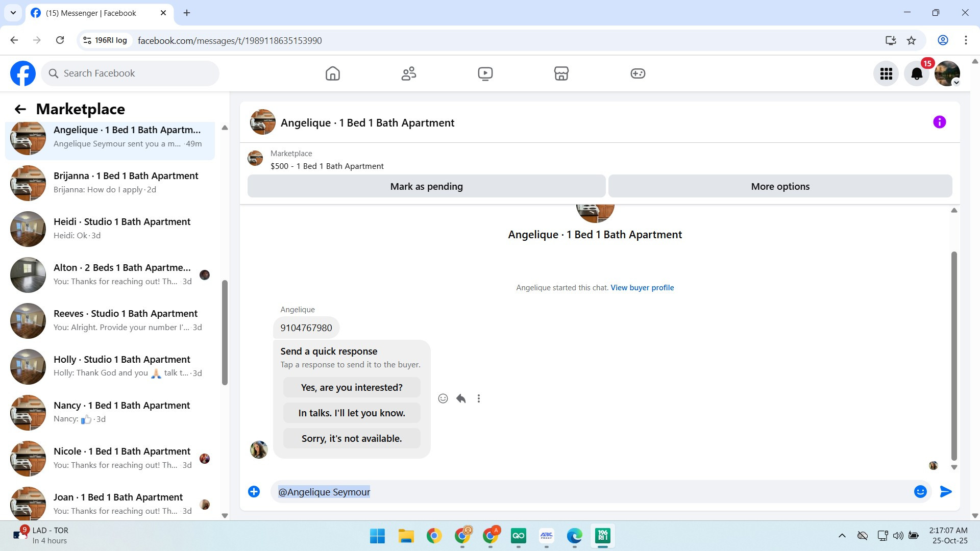This screenshot has width=980, height=551.
Task: Click Angelique's avatar beside the quick response
Action: (x=259, y=449)
